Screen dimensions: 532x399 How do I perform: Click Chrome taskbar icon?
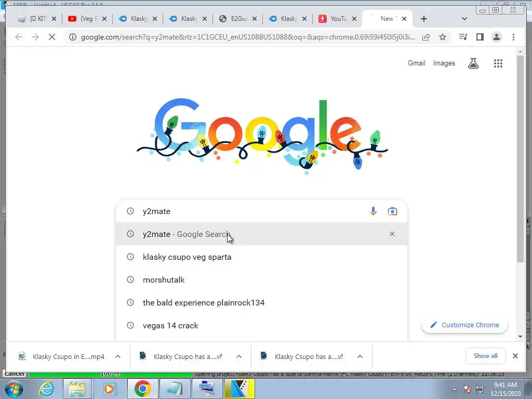[142, 389]
